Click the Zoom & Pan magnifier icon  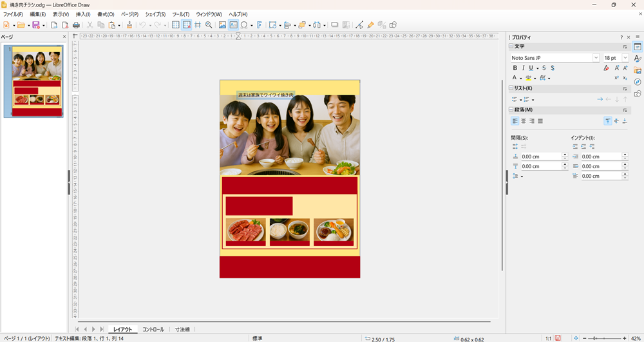click(209, 25)
